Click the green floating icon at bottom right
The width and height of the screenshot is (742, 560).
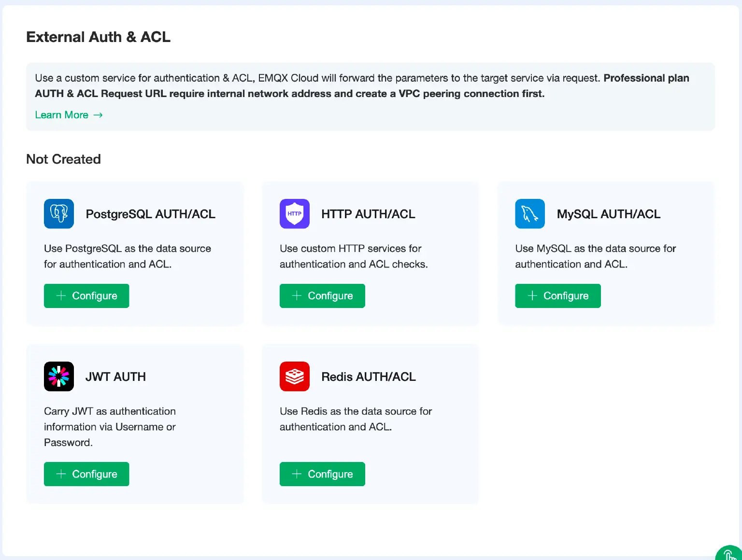[x=729, y=555]
